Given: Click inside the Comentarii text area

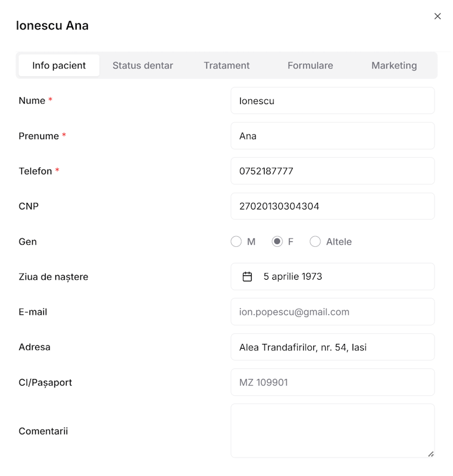Looking at the screenshot, I should point(332,430).
